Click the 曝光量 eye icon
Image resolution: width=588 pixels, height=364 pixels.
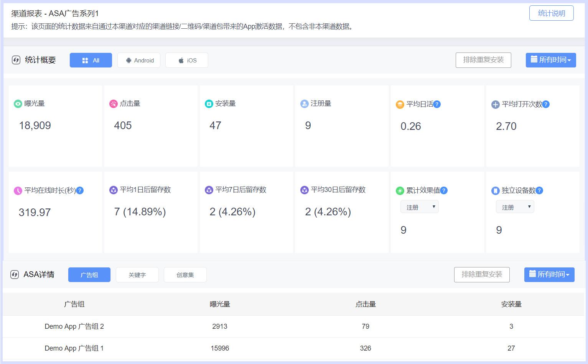pyautogui.click(x=17, y=103)
